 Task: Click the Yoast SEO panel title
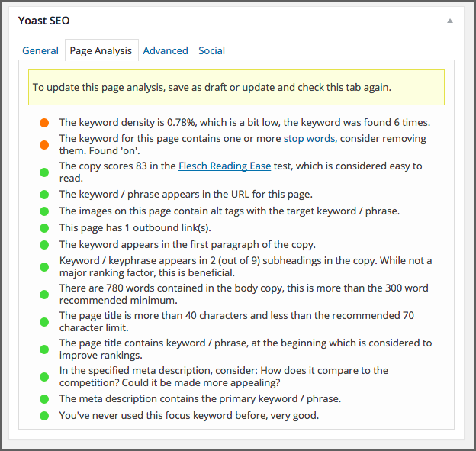[44, 21]
